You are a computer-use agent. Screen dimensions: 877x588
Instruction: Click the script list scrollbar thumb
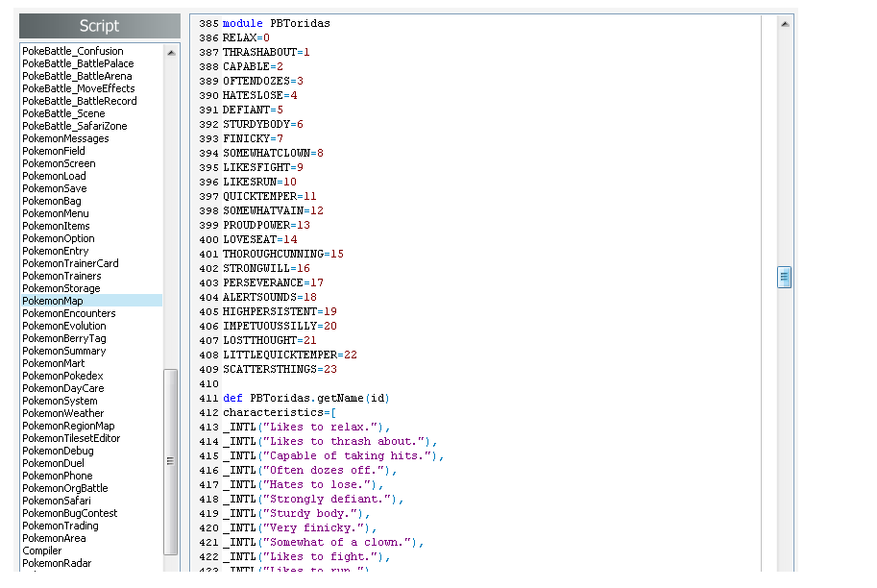[171, 461]
